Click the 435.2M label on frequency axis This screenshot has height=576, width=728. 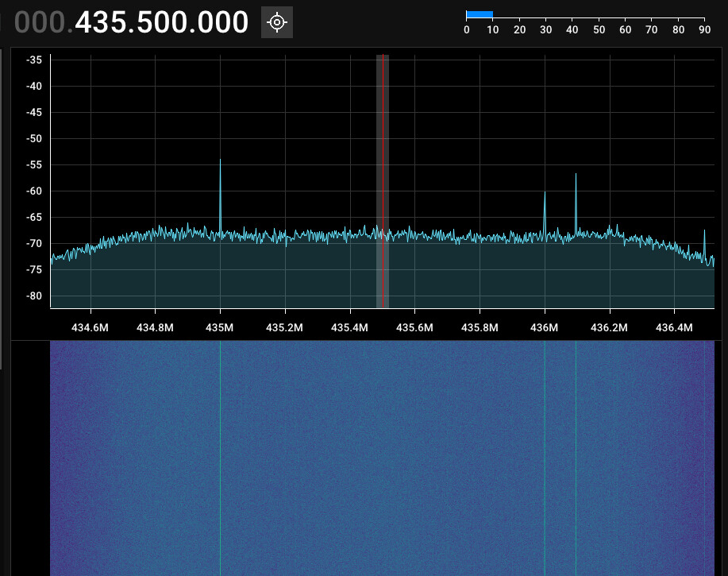pyautogui.click(x=285, y=327)
